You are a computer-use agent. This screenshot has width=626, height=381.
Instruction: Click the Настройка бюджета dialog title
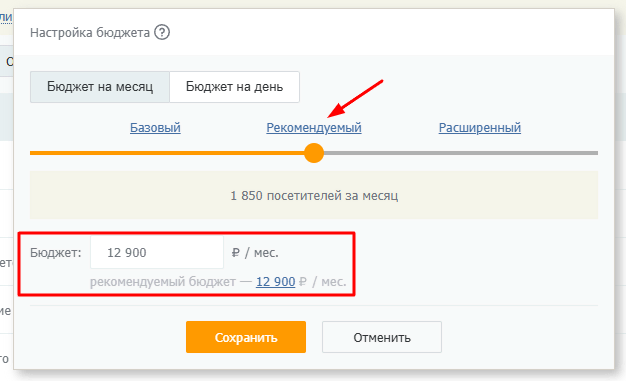[90, 32]
